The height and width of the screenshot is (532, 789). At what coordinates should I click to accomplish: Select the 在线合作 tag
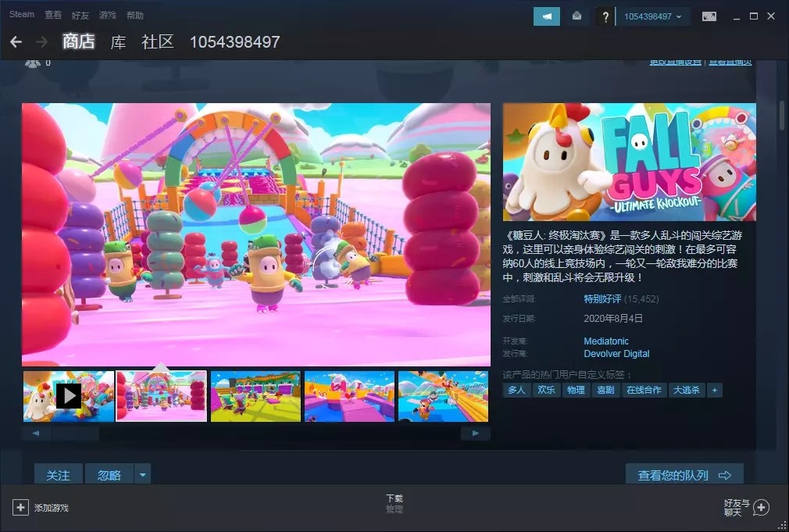click(x=644, y=390)
